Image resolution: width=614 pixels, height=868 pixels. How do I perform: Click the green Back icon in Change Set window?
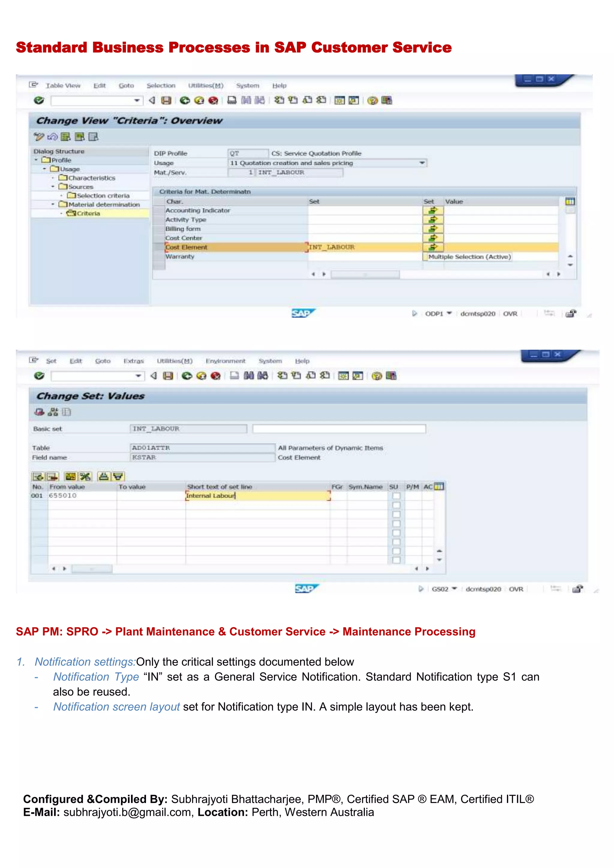(187, 376)
